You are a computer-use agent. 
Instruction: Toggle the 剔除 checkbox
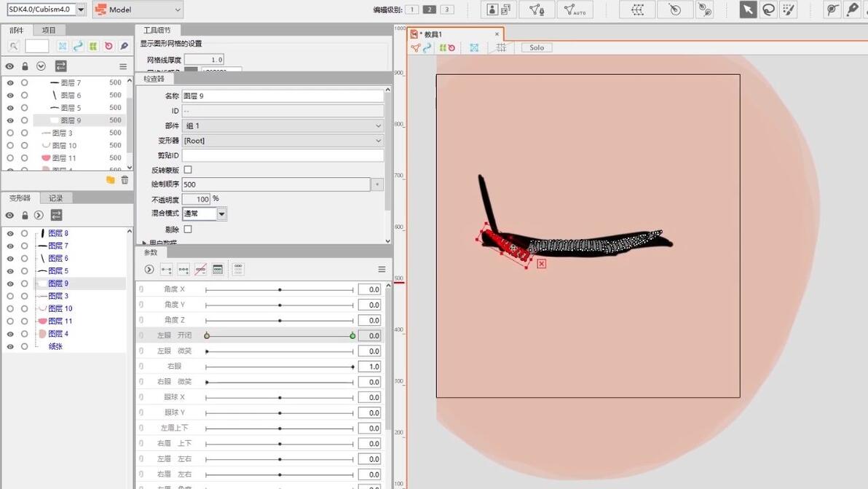[188, 229]
